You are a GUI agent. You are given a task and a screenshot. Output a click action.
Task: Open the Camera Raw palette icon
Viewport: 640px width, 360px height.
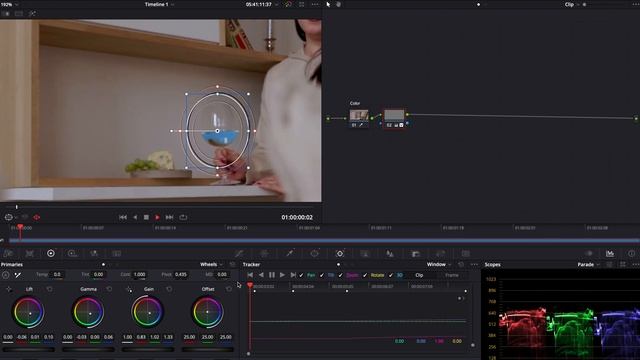point(8,253)
